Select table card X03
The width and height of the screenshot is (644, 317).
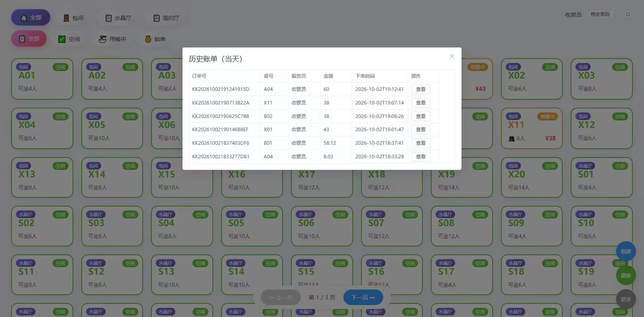click(602, 79)
